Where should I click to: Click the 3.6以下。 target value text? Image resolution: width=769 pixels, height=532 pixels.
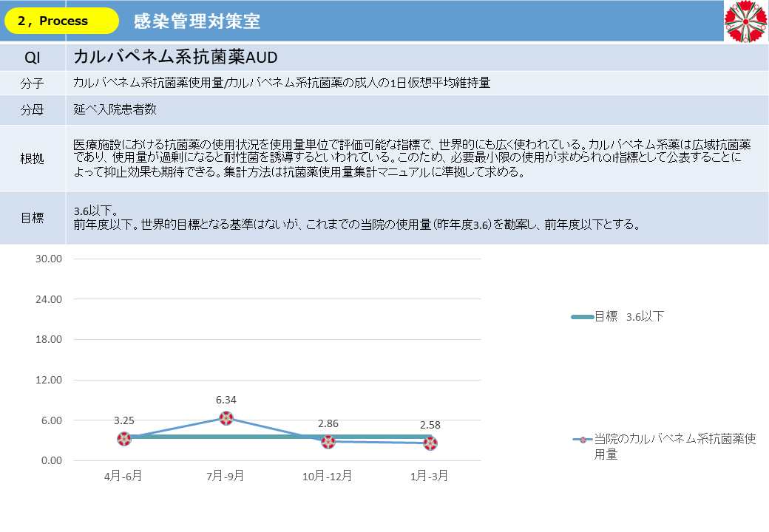tap(96, 211)
